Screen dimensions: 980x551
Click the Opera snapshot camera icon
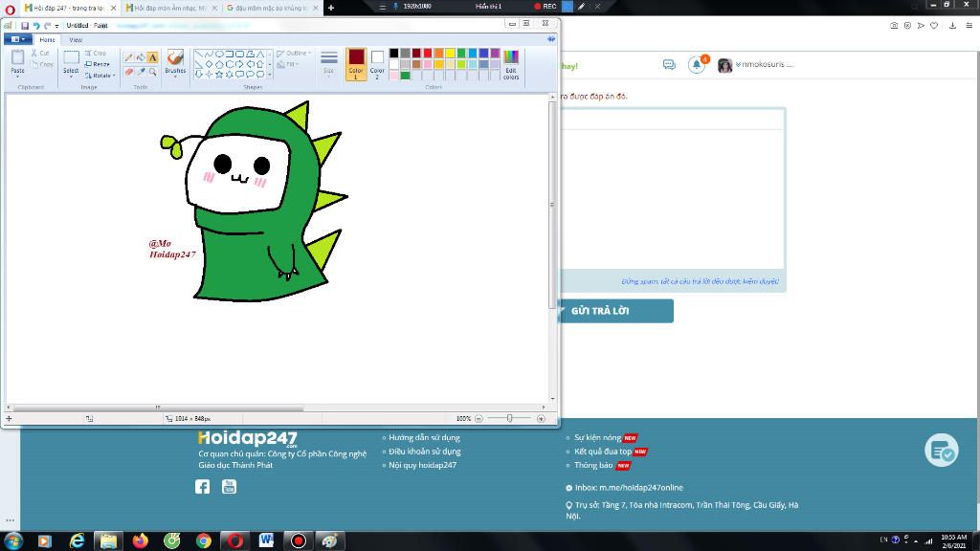point(894,26)
